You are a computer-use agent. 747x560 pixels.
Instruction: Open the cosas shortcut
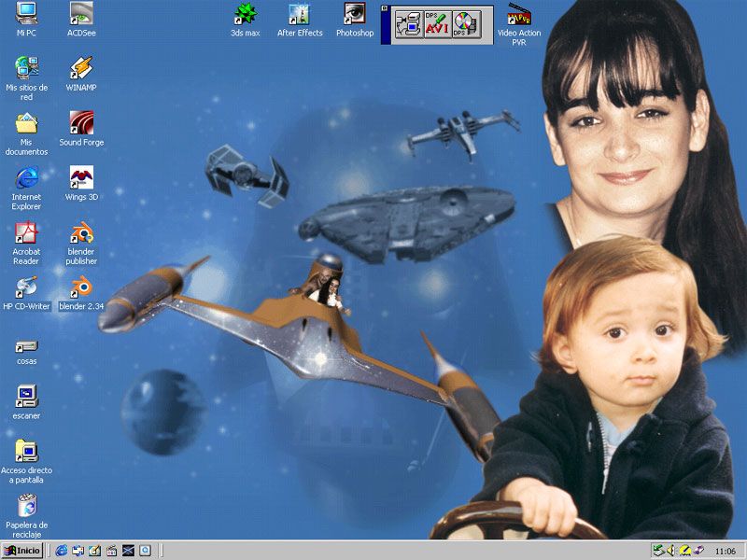27,352
